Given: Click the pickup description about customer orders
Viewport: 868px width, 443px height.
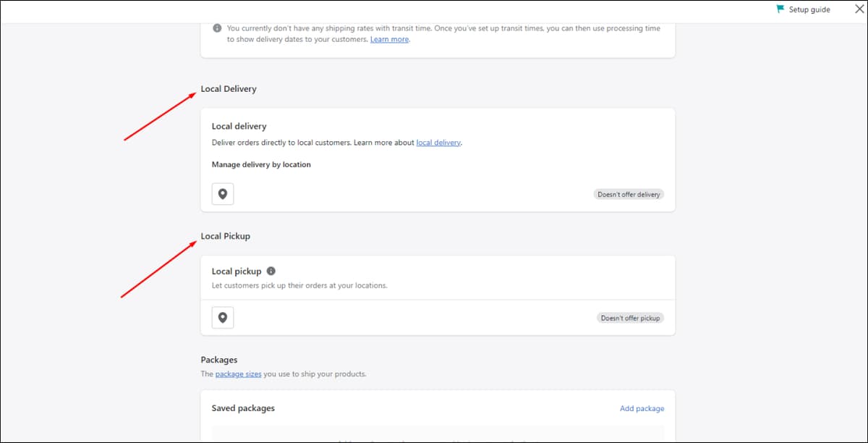Looking at the screenshot, I should (299, 285).
